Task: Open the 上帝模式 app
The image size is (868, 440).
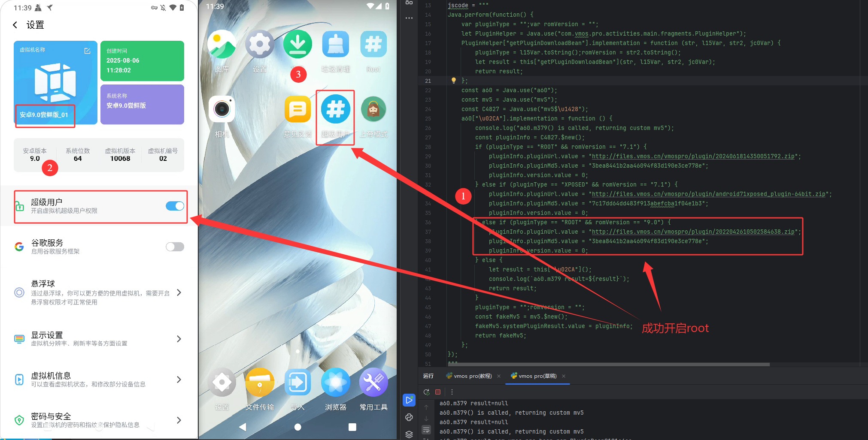Action: coord(373,109)
